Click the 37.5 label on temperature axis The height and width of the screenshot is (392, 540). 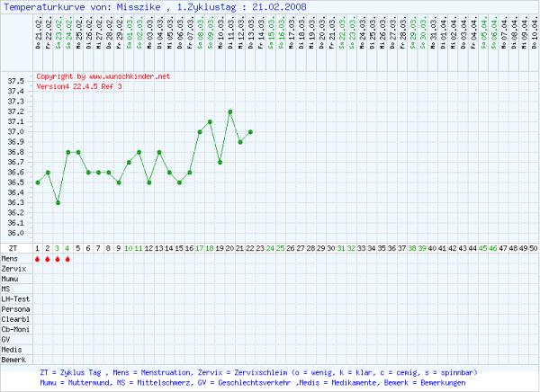click(15, 81)
